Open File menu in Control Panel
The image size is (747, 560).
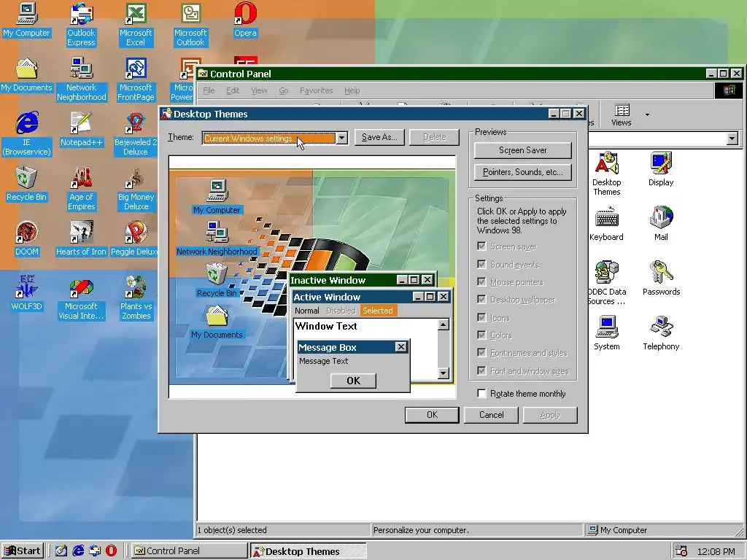click(209, 90)
